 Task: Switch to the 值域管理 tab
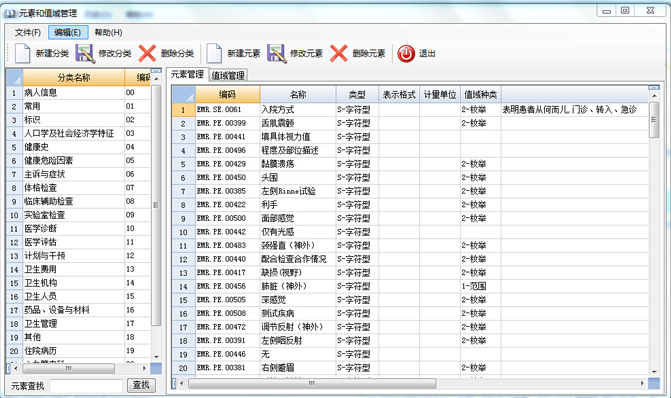[x=228, y=76]
